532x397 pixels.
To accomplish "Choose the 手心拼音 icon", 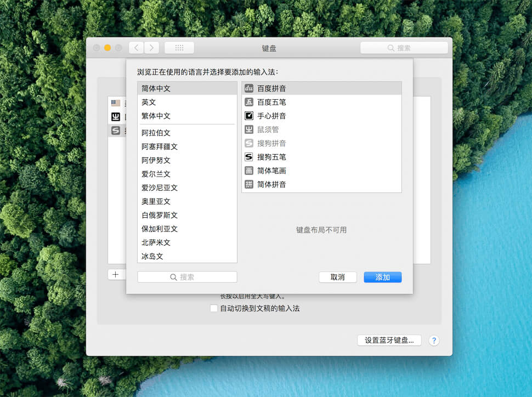I will (248, 116).
